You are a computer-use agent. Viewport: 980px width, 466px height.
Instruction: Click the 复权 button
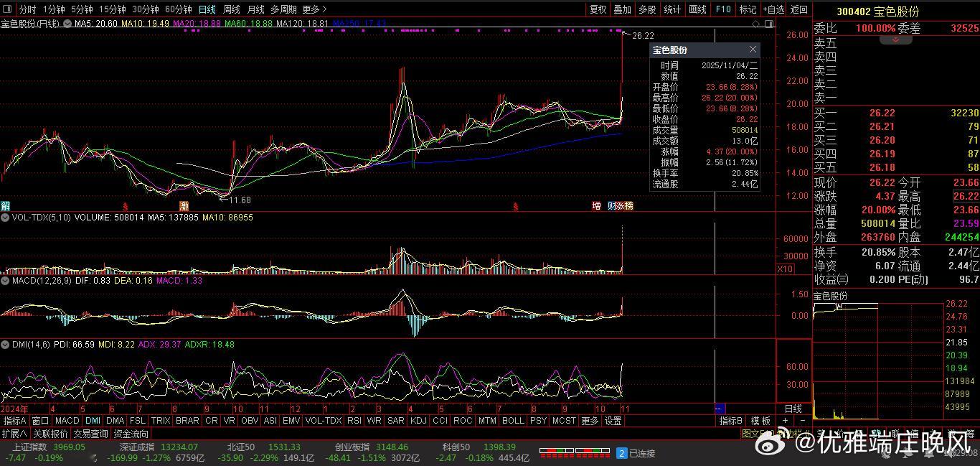coord(598,9)
